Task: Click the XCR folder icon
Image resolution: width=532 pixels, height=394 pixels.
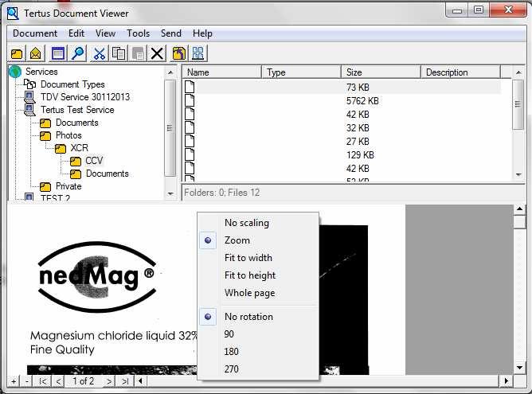Action: 60,148
